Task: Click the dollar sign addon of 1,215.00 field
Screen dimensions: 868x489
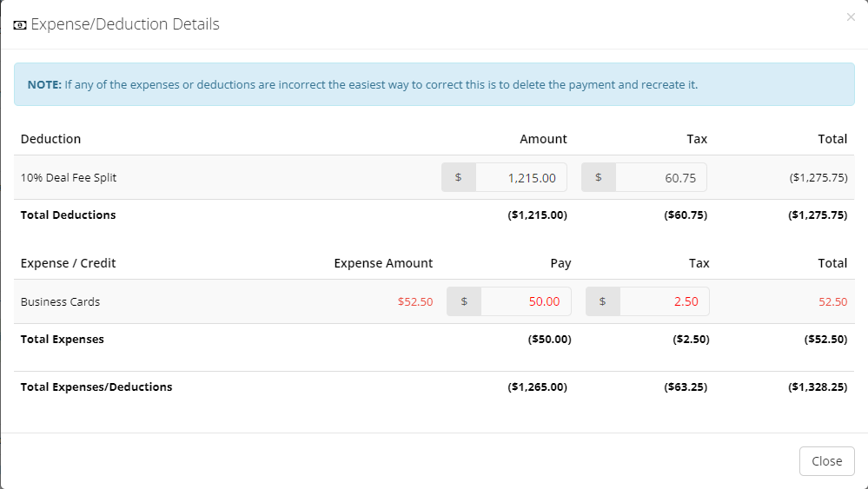Action: [x=459, y=177]
